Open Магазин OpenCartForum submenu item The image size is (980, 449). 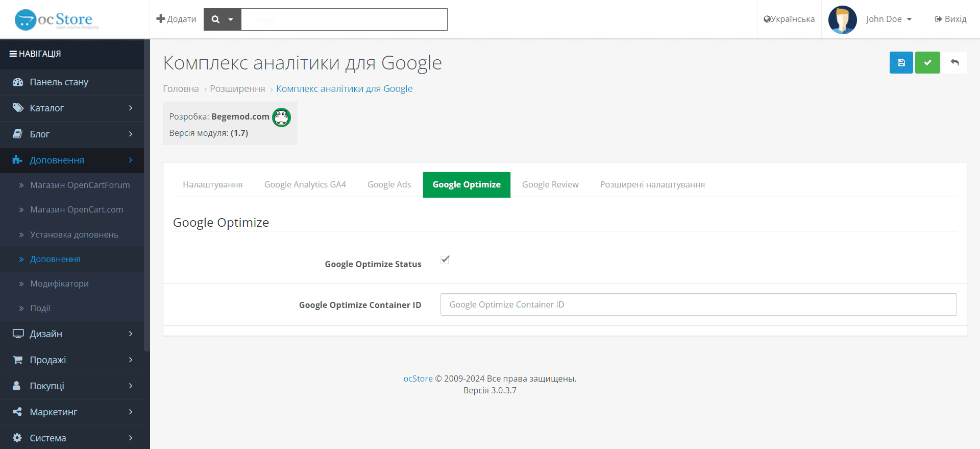pyautogui.click(x=72, y=185)
